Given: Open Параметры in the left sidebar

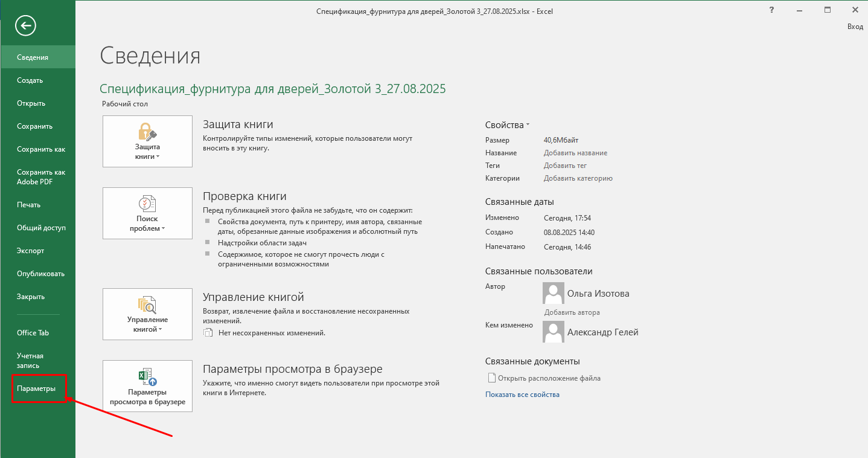Looking at the screenshot, I should pyautogui.click(x=36, y=389).
